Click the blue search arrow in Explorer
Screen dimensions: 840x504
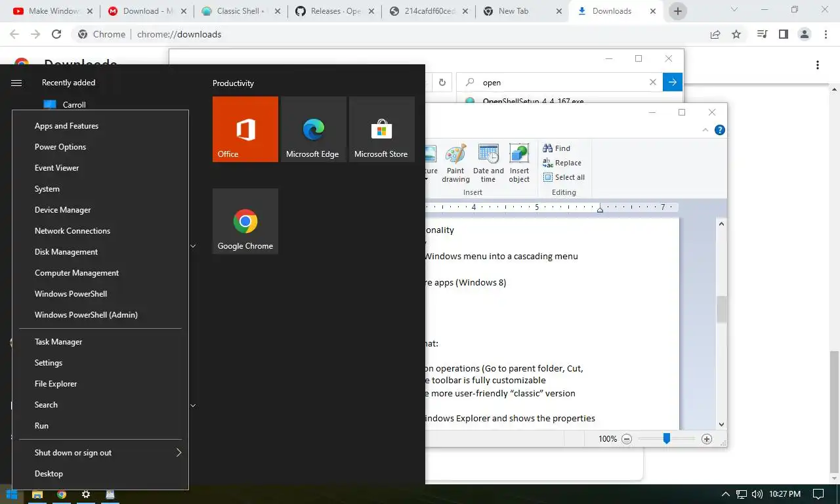click(673, 82)
